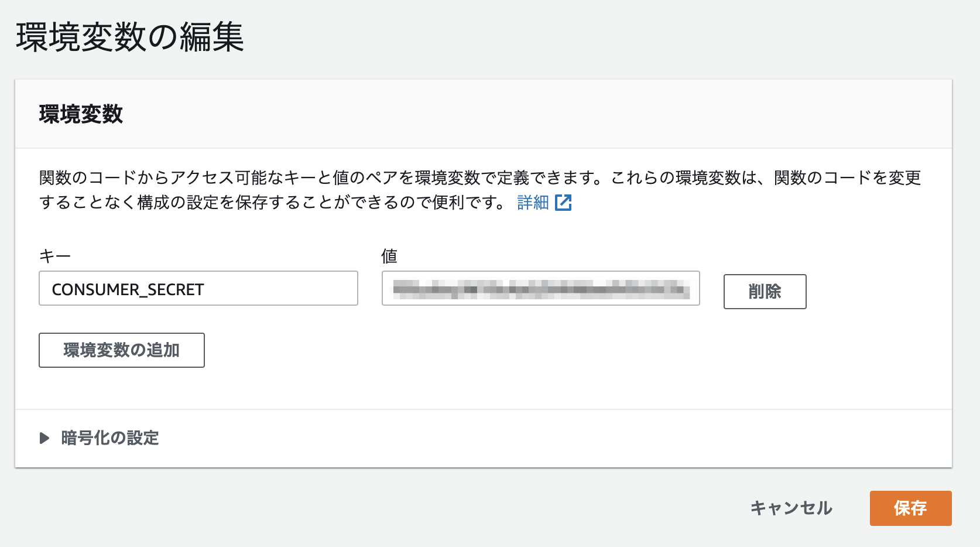Click the キー column label
The height and width of the screenshot is (547, 980).
point(55,256)
